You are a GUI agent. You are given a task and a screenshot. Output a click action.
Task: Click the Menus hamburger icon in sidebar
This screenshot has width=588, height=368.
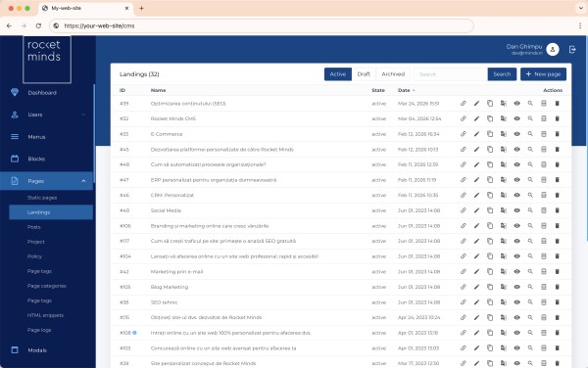pyautogui.click(x=15, y=137)
